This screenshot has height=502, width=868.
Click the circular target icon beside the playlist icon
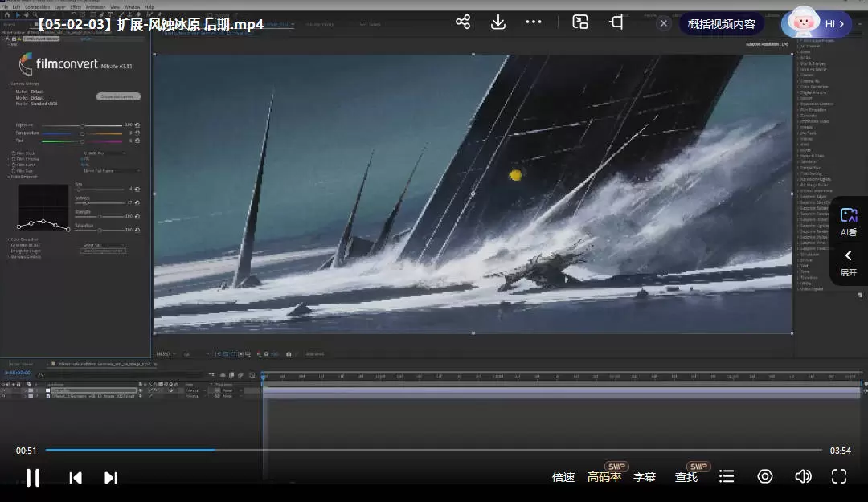[x=765, y=476]
